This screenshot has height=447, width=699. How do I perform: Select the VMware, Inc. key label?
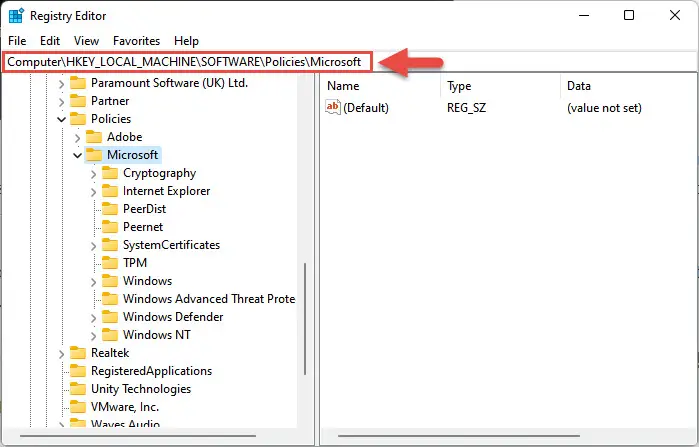125,406
